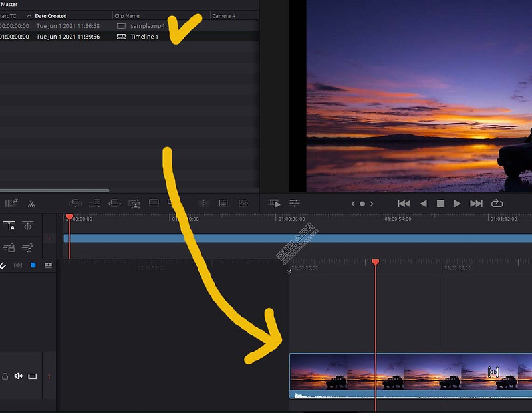Viewport: 532px width, 413px height.
Task: Click the Clip Name column header
Action: pyautogui.click(x=127, y=16)
